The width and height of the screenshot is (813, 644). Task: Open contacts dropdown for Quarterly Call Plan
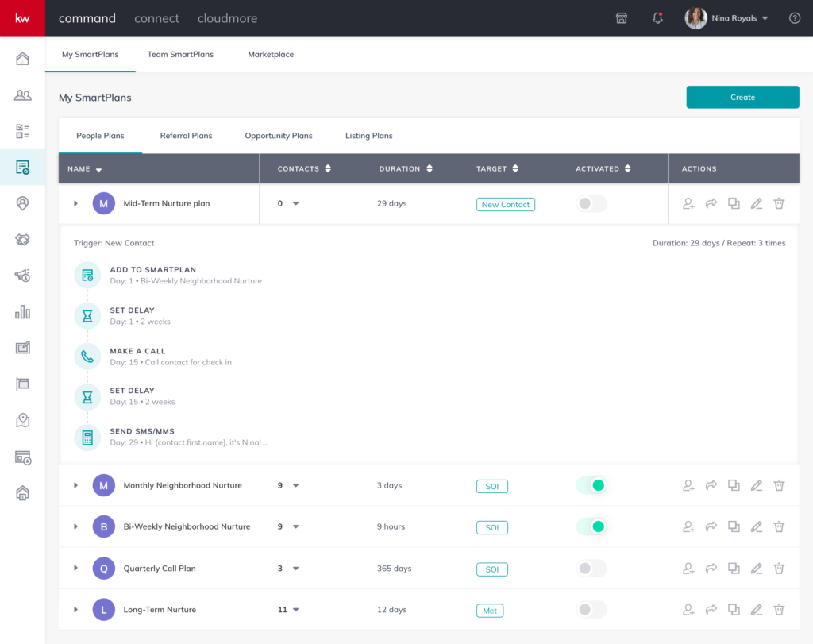coord(295,569)
